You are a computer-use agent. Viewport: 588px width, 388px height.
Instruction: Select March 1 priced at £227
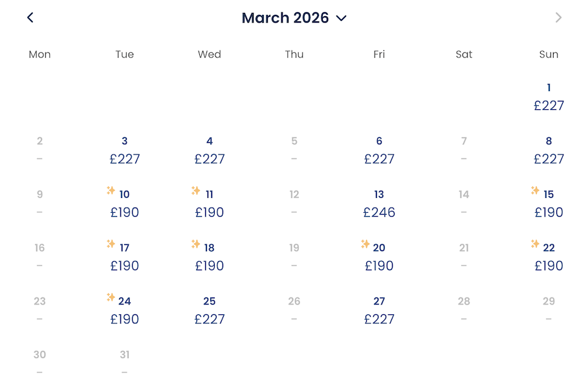(x=549, y=98)
